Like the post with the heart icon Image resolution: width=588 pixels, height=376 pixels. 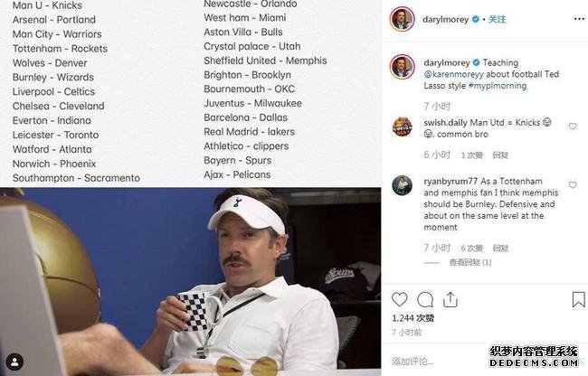[x=399, y=299]
